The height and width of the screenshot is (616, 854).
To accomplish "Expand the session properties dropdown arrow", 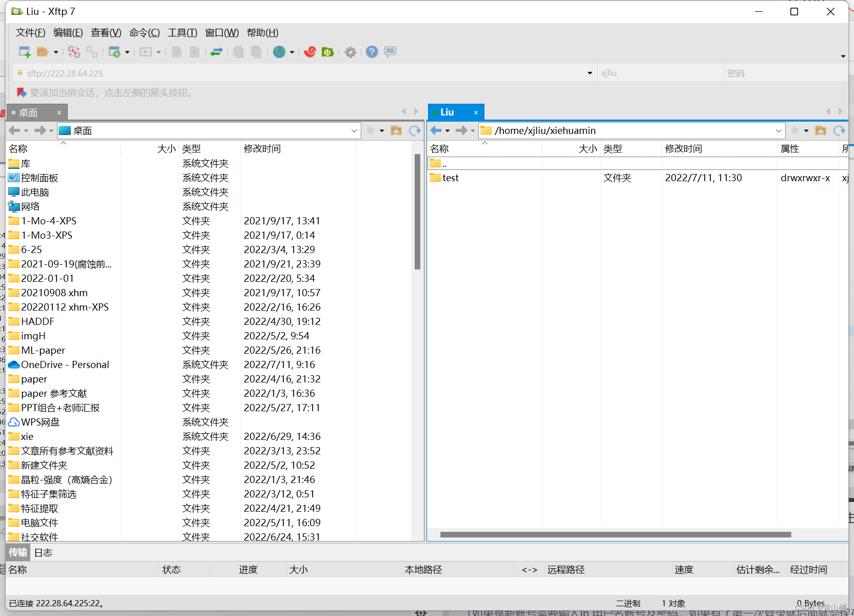I will (x=127, y=52).
